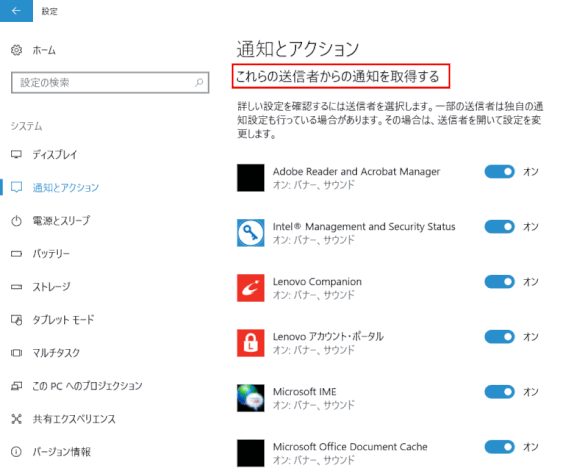Turn off Intel Management and Security Status notifications
The width and height of the screenshot is (588, 468).
500,227
